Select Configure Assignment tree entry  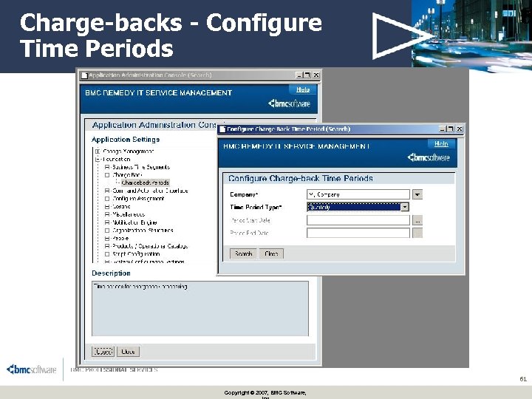coord(138,199)
